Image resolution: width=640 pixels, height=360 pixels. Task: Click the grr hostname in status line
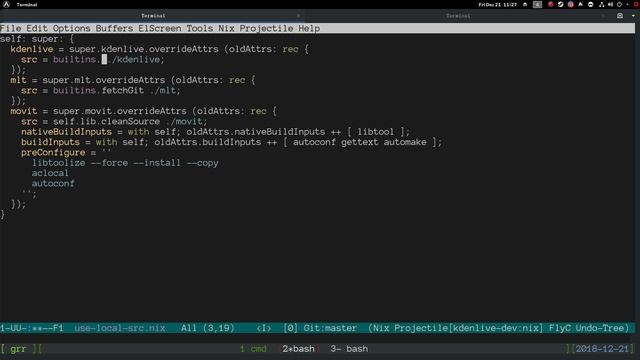(18, 349)
